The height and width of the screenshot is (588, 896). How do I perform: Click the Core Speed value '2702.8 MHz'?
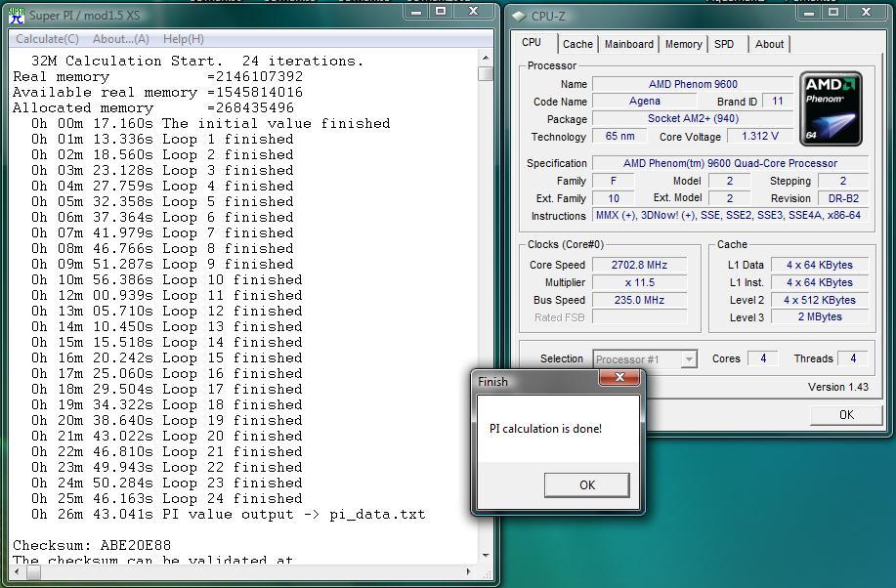click(x=639, y=265)
